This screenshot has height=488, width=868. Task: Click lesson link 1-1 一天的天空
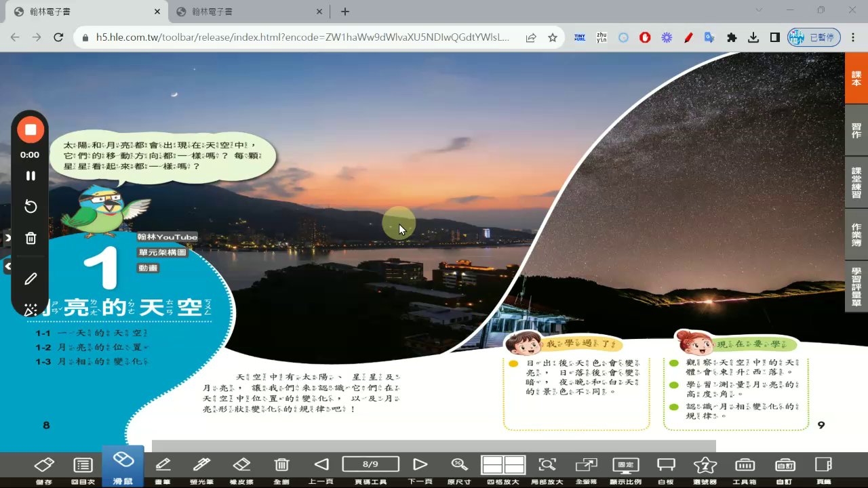(92, 333)
